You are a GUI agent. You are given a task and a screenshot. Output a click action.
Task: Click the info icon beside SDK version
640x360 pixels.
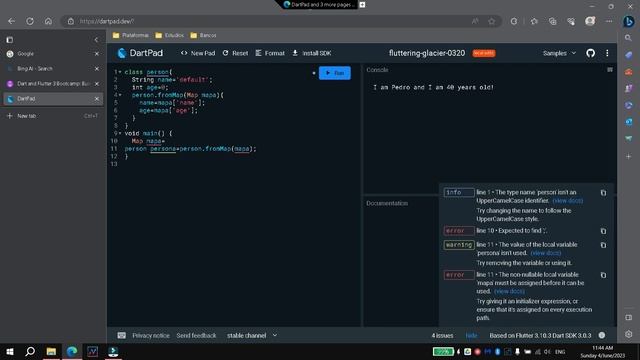coord(602,336)
